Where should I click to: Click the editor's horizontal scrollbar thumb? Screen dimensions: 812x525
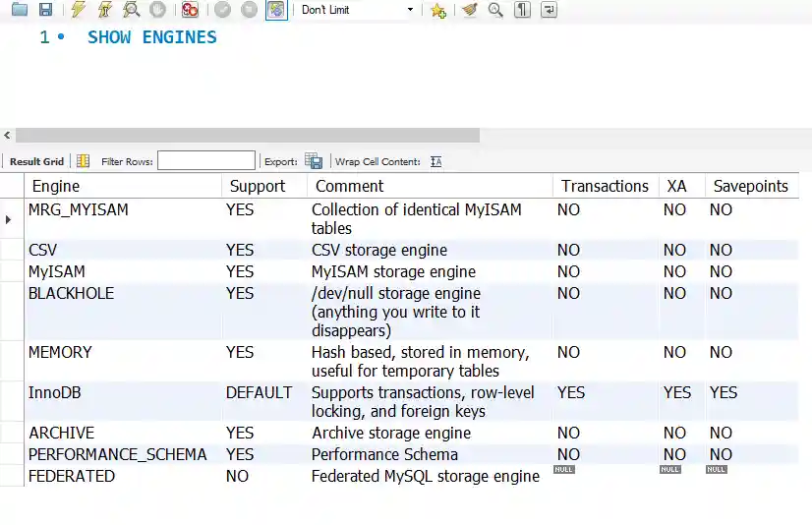[x=248, y=135]
